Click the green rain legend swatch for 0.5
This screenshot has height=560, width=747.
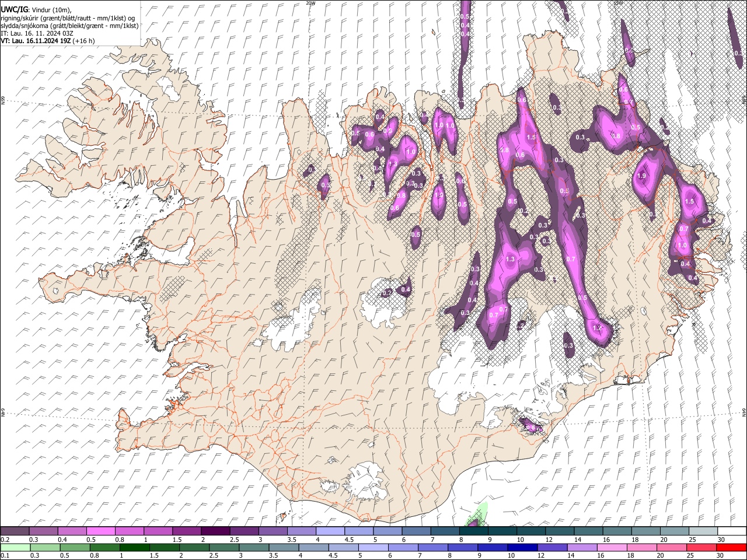tap(75, 547)
